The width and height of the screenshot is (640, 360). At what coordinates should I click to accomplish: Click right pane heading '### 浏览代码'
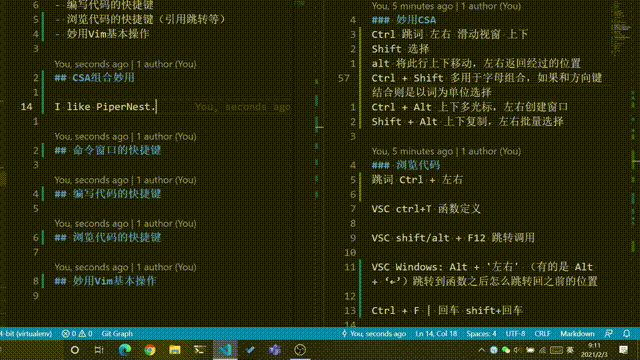point(406,165)
